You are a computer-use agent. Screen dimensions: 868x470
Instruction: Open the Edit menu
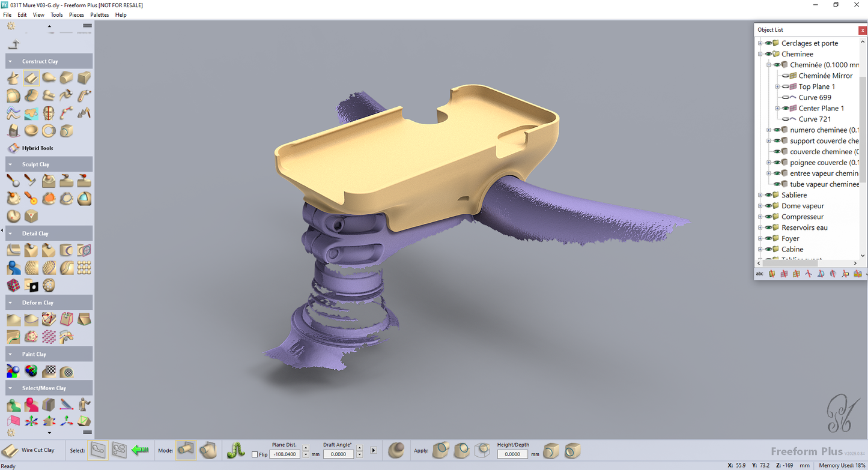coord(22,15)
